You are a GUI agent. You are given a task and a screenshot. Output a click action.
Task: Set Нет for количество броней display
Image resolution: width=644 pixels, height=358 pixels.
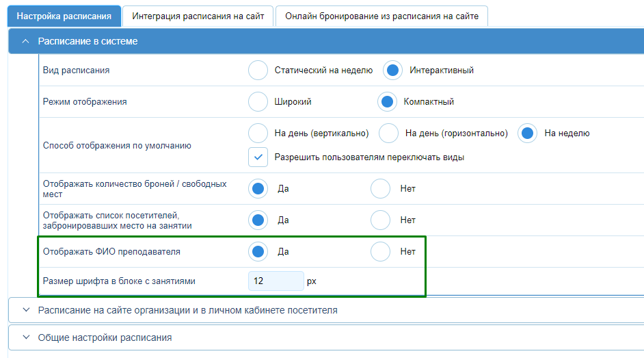click(x=380, y=189)
